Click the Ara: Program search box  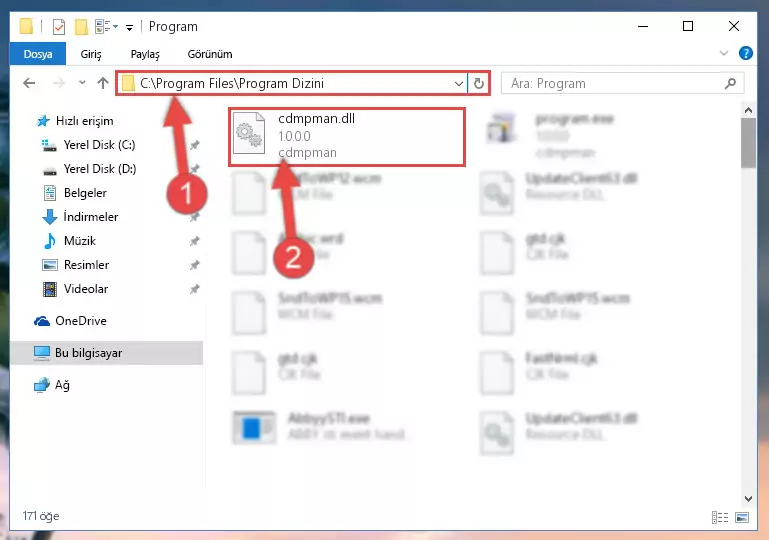(x=622, y=83)
